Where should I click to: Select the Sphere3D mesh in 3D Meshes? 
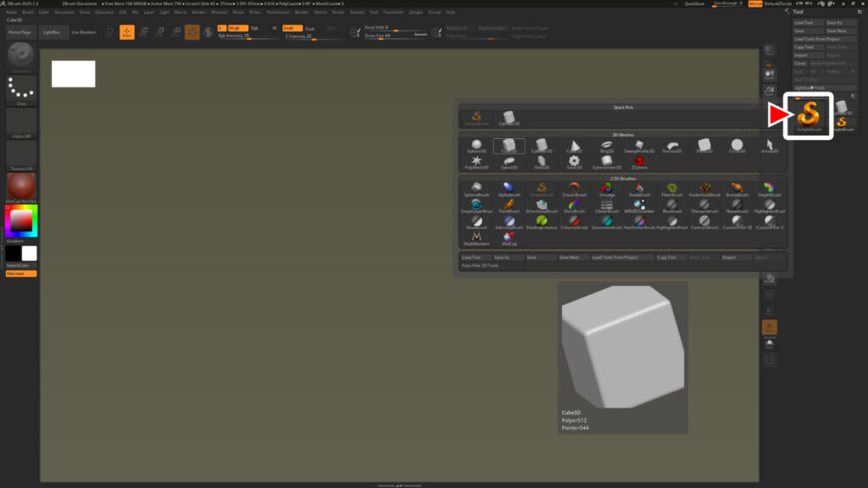click(x=477, y=143)
